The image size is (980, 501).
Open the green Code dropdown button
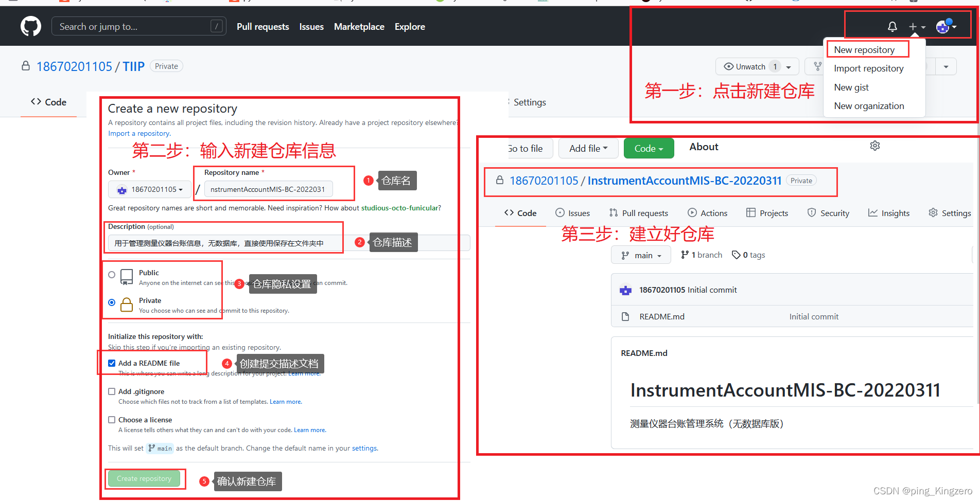point(649,148)
